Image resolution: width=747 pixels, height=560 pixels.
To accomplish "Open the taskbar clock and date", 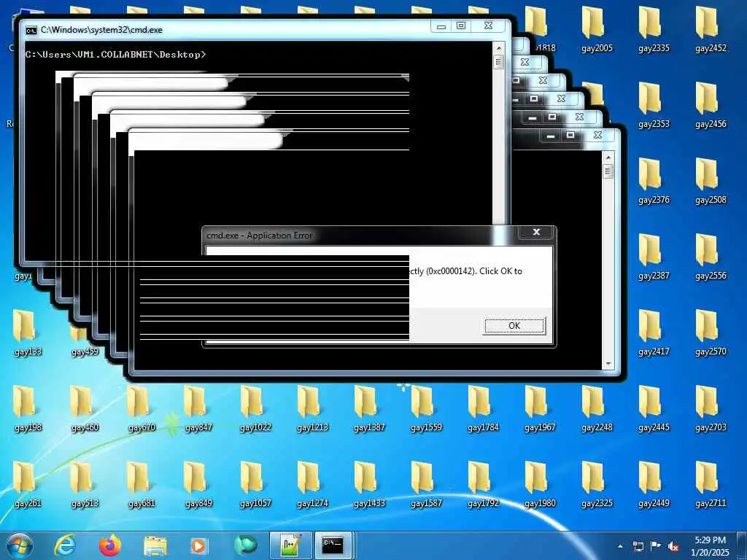I will [710, 546].
